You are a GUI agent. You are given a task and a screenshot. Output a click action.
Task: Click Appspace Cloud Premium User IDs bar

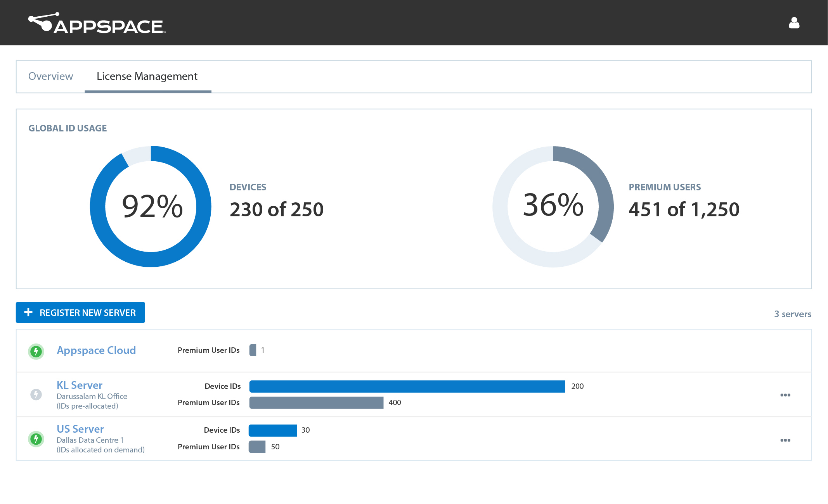(x=253, y=350)
